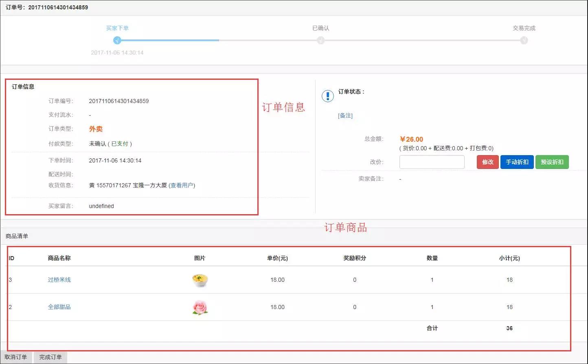Click the 取消订单 button
This screenshot has width=588, height=364.
coord(16,357)
